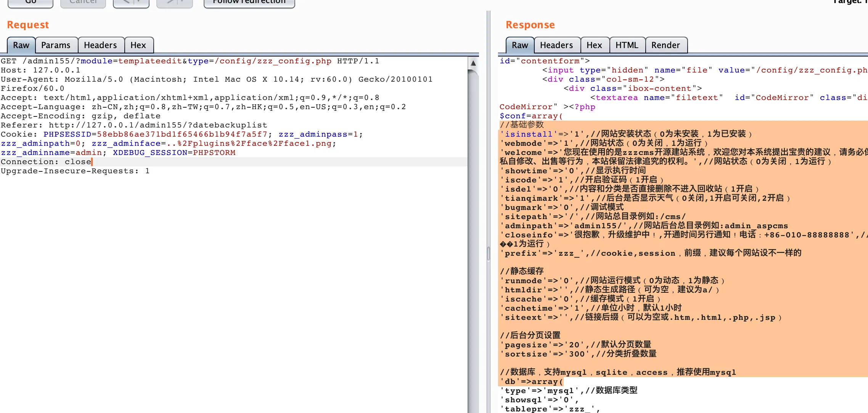Select the Request Raw tab
The width and height of the screenshot is (868, 413).
(x=21, y=45)
